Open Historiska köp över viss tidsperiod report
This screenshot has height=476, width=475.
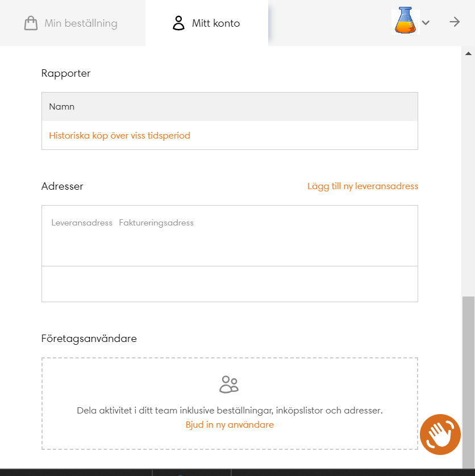click(x=119, y=136)
